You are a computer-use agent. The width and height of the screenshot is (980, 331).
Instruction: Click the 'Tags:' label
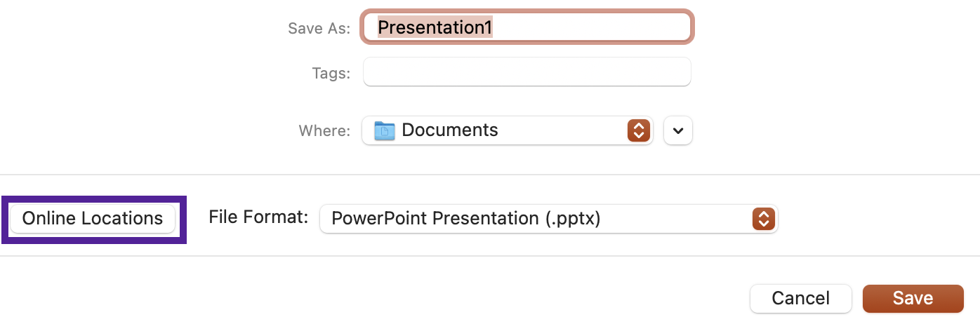[x=331, y=73]
